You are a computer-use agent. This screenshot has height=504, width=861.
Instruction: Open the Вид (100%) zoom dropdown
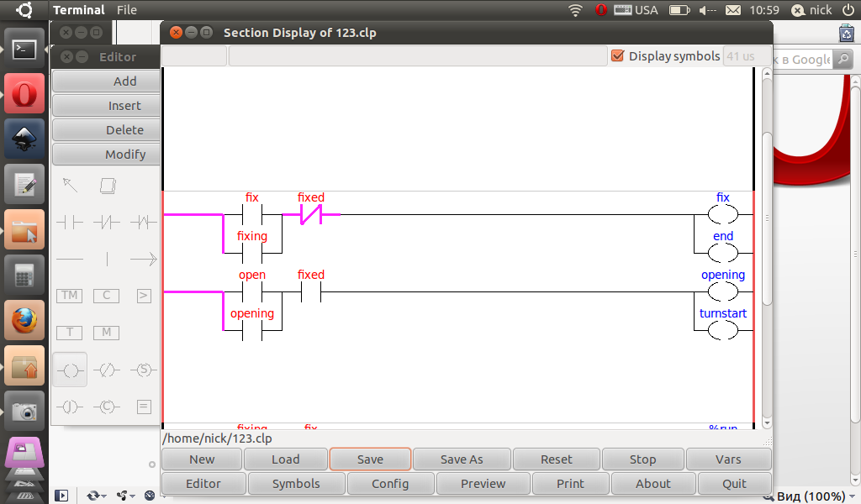coord(811,496)
